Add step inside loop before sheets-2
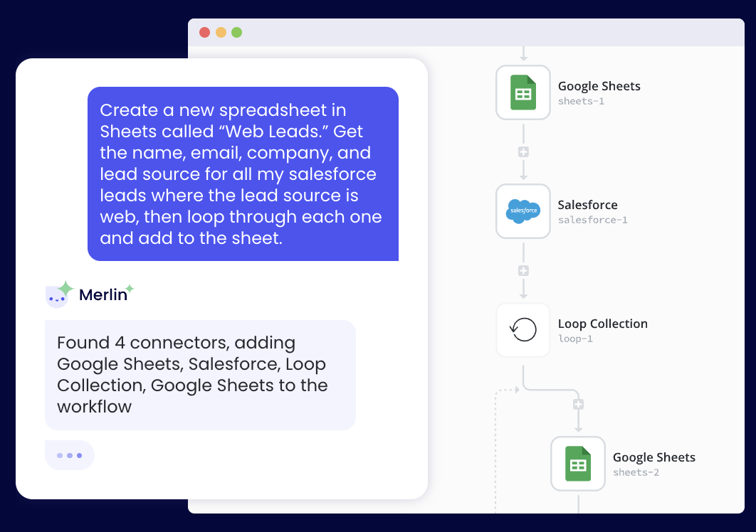The image size is (756, 532). 578,404
